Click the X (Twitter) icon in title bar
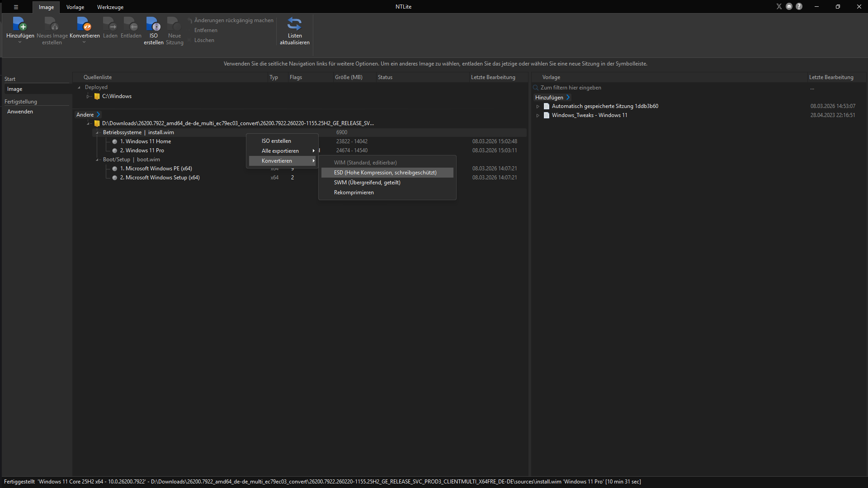The height and width of the screenshot is (488, 868). pyautogui.click(x=779, y=6)
